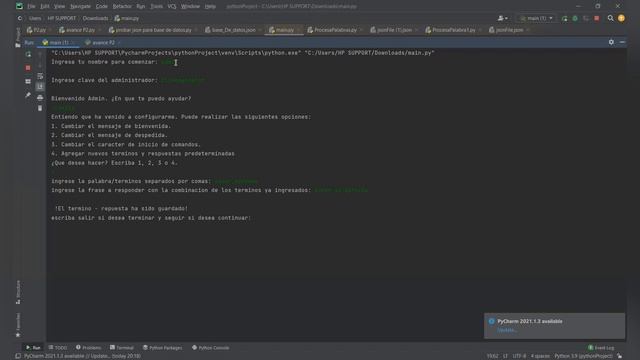Open the Event Log
Viewport: 640px width, 360px height.
601,348
